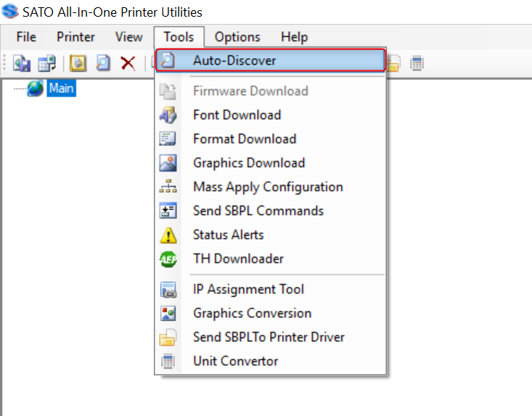Select the Main tree node
This screenshot has width=532, height=416.
pos(62,89)
